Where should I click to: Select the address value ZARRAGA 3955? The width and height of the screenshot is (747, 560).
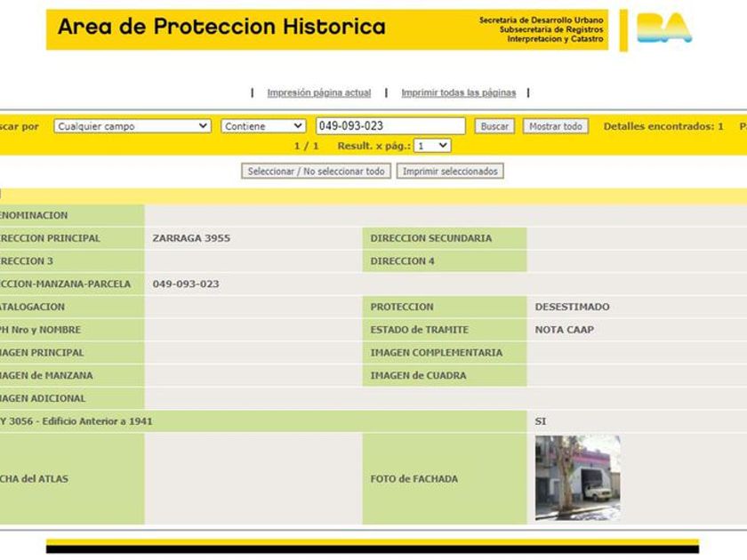[x=191, y=238]
